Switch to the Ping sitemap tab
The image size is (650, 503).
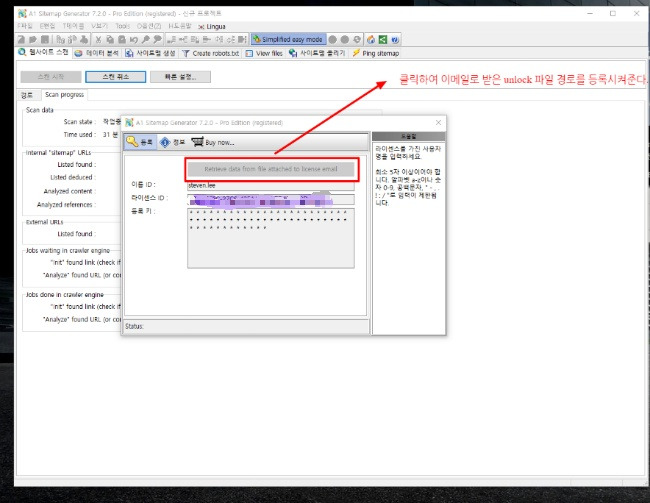pos(376,53)
